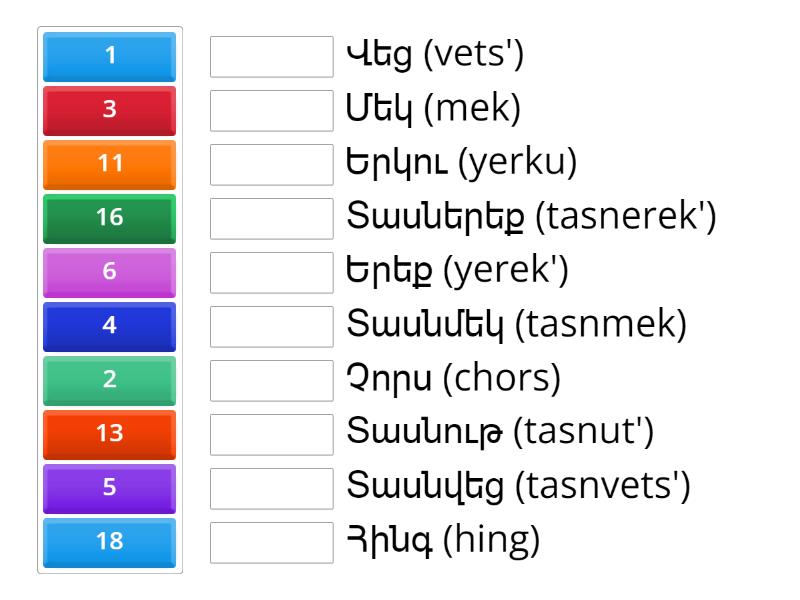Click the answer box for Հինգ (hing)
This screenshot has height=600, width=800.
[272, 541]
